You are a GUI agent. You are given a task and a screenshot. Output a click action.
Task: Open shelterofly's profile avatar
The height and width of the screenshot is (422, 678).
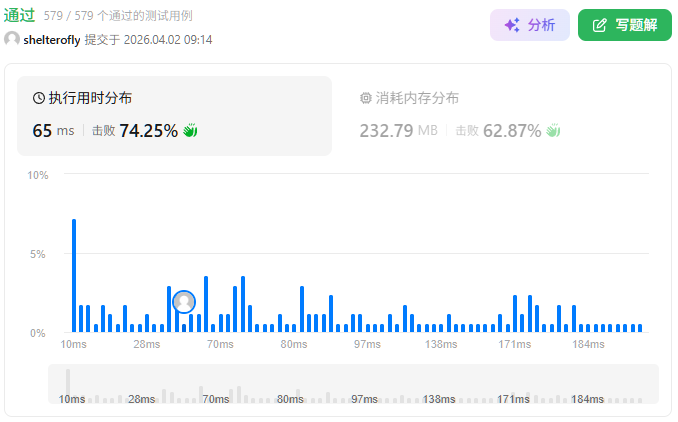pos(12,39)
